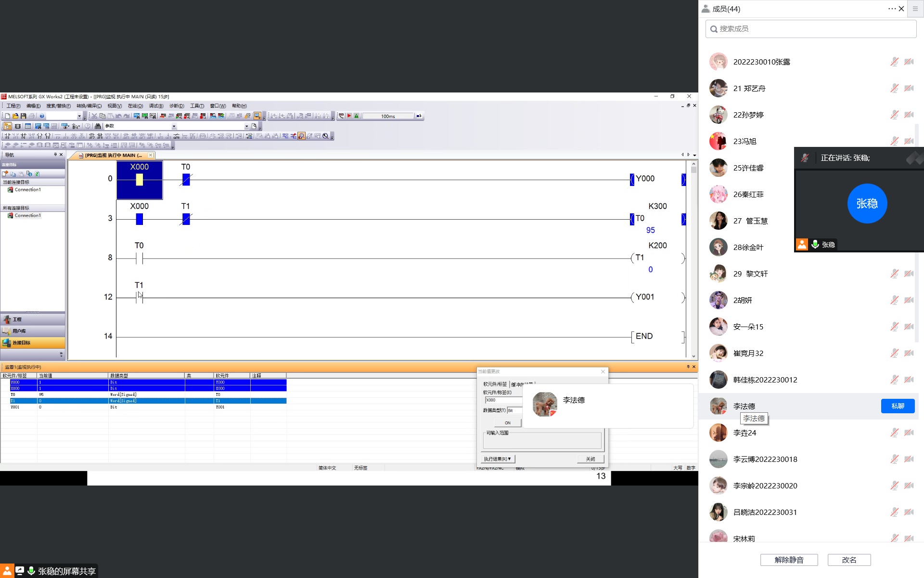924x578 pixels.
Task: Click the 搜索成员 search field
Action: 810,29
